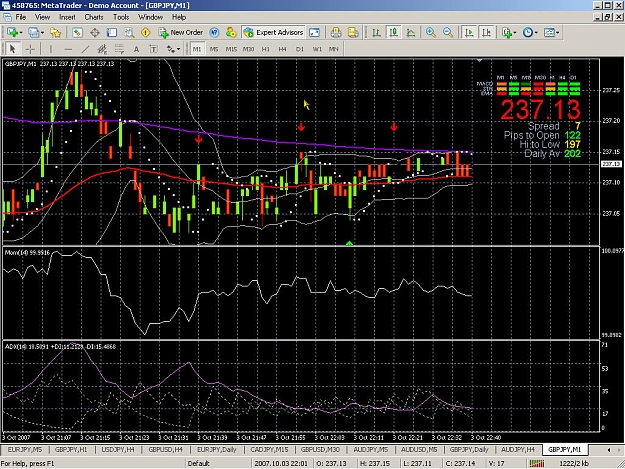Switch to D1 timeframe
The width and height of the screenshot is (625, 469).
300,49
